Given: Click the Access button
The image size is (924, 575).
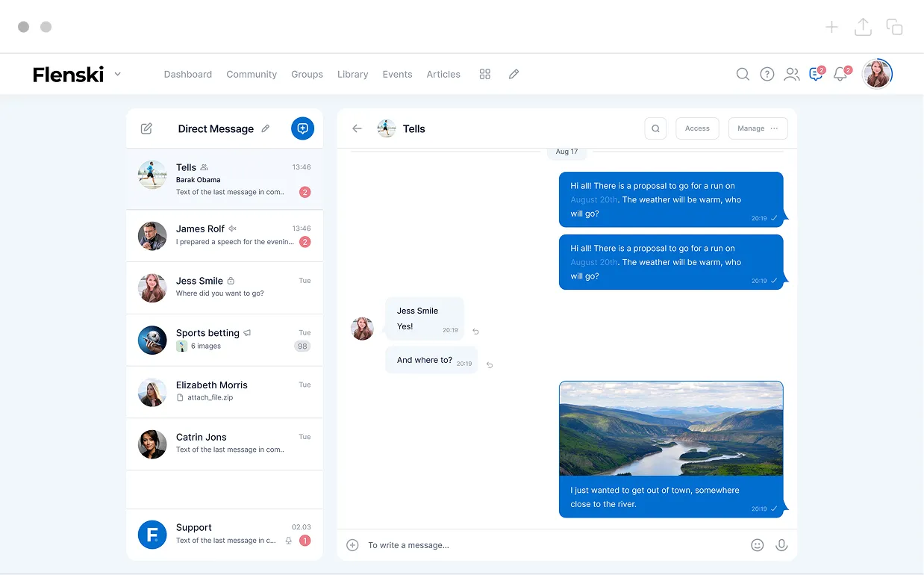Looking at the screenshot, I should (697, 128).
